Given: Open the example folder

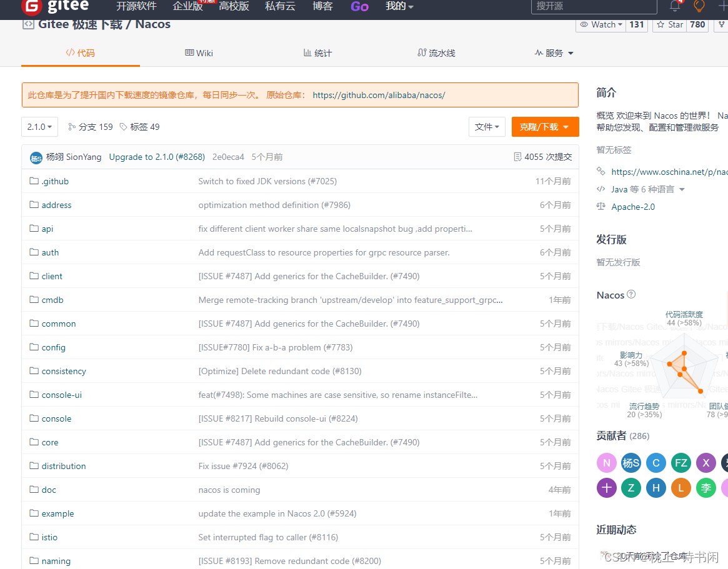Looking at the screenshot, I should pyautogui.click(x=57, y=513).
